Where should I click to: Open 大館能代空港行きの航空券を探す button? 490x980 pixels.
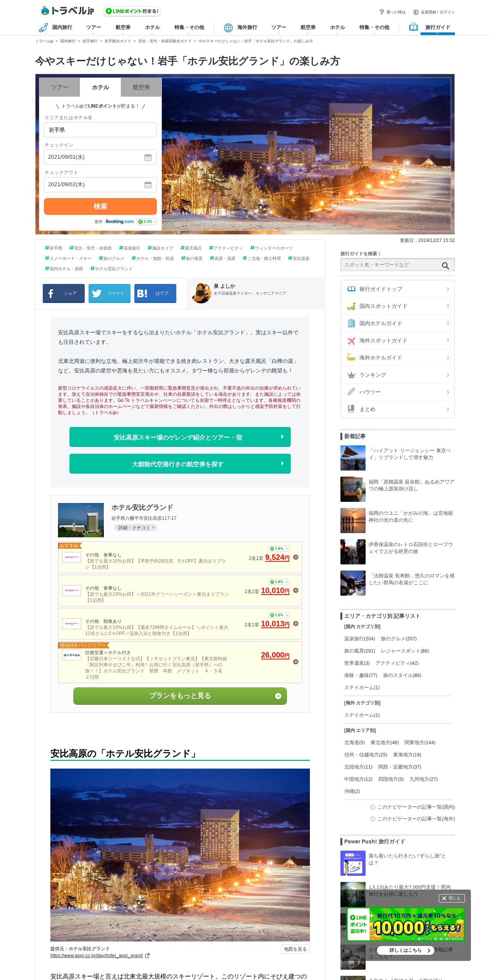click(x=180, y=464)
